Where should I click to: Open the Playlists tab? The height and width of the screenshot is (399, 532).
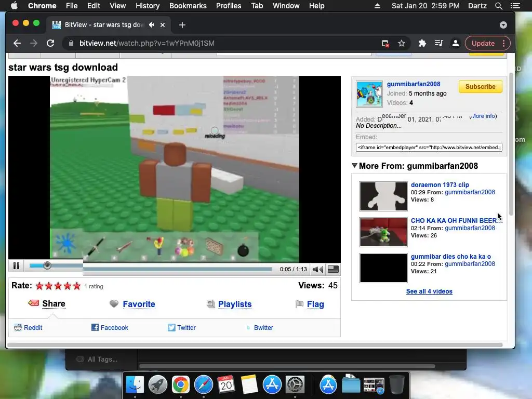tap(235, 304)
